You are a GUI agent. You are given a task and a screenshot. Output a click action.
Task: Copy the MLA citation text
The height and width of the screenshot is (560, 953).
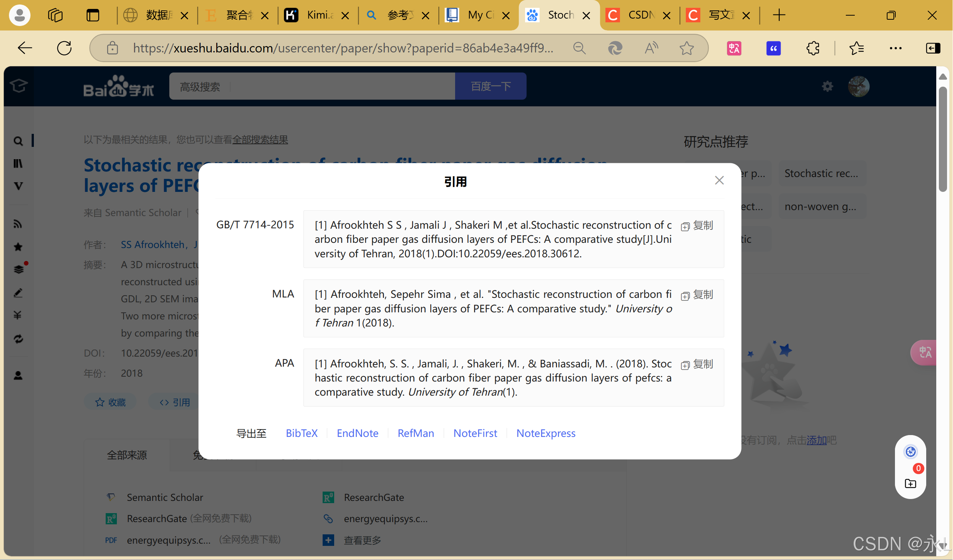pyautogui.click(x=697, y=295)
